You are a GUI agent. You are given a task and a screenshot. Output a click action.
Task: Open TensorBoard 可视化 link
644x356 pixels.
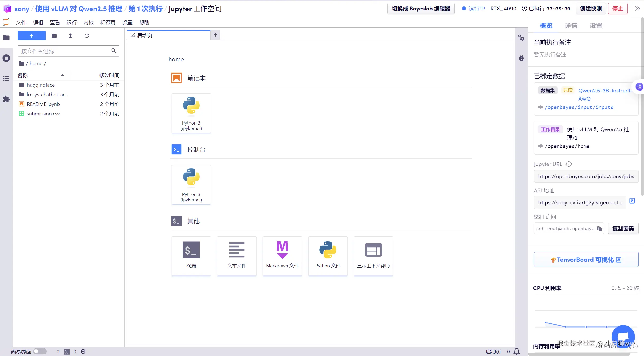[586, 259]
